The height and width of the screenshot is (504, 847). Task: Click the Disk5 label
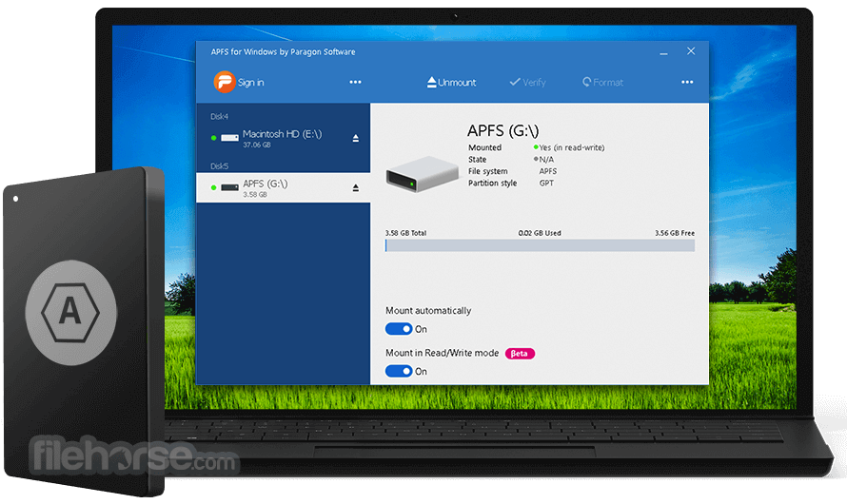pyautogui.click(x=219, y=166)
